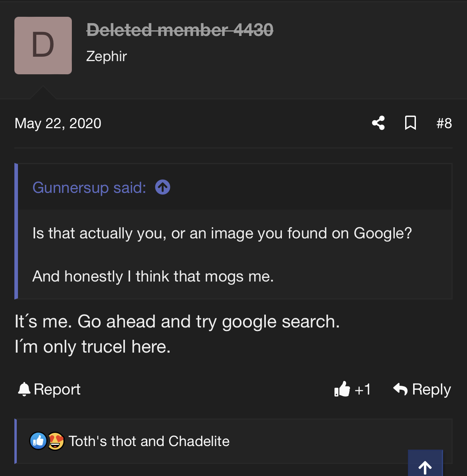467x476 pixels.
Task: Click the blue Like reaction badge
Action: click(38, 441)
